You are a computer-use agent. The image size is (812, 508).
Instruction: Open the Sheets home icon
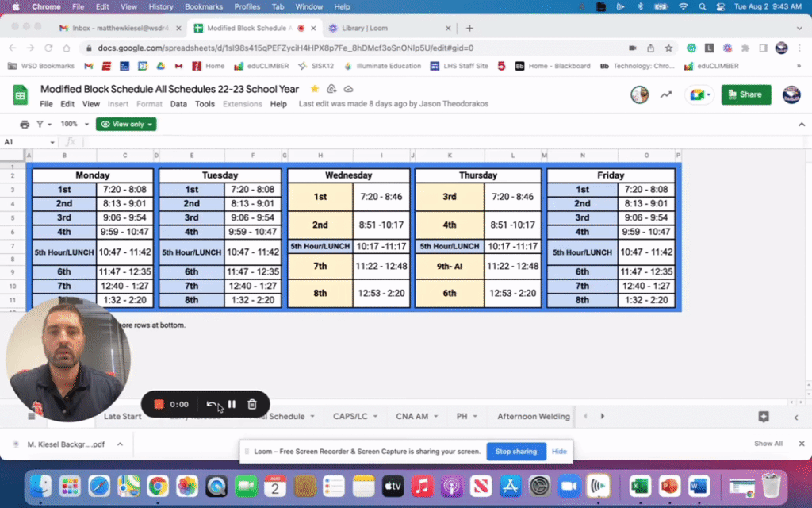tap(20, 95)
